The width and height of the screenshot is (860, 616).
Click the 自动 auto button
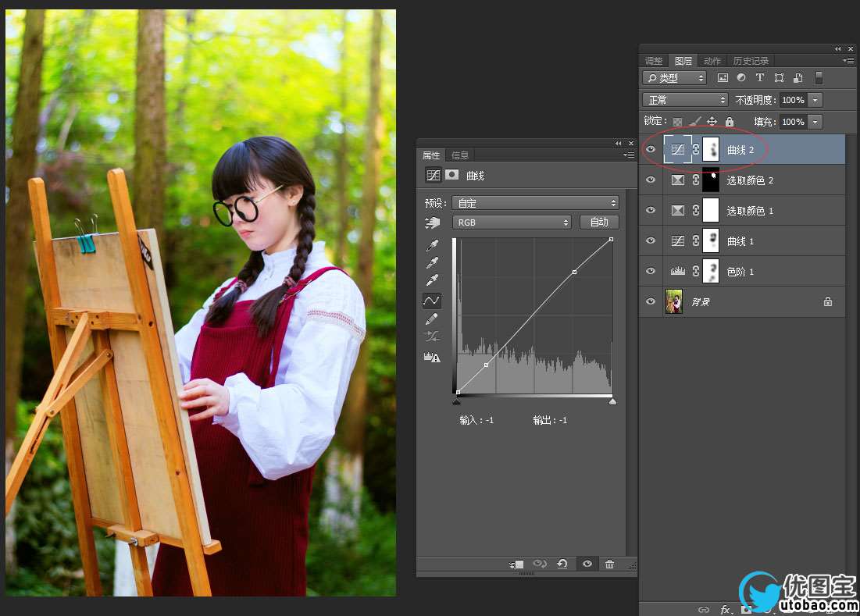click(599, 223)
